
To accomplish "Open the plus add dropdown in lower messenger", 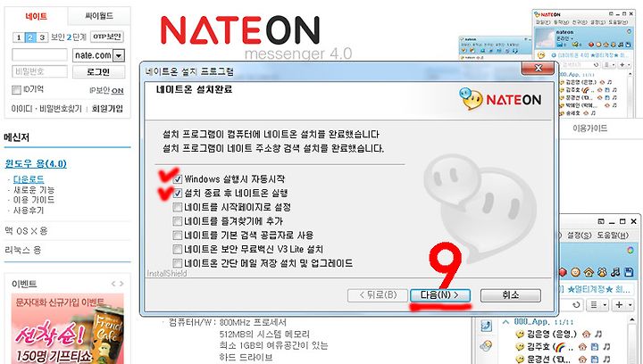I will pyautogui.click(x=623, y=305).
